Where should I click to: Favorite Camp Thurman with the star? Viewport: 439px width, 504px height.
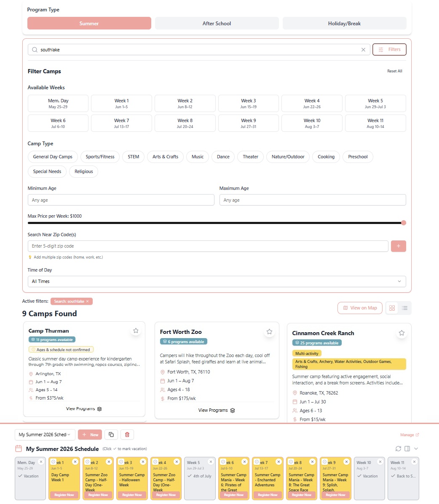136,331
